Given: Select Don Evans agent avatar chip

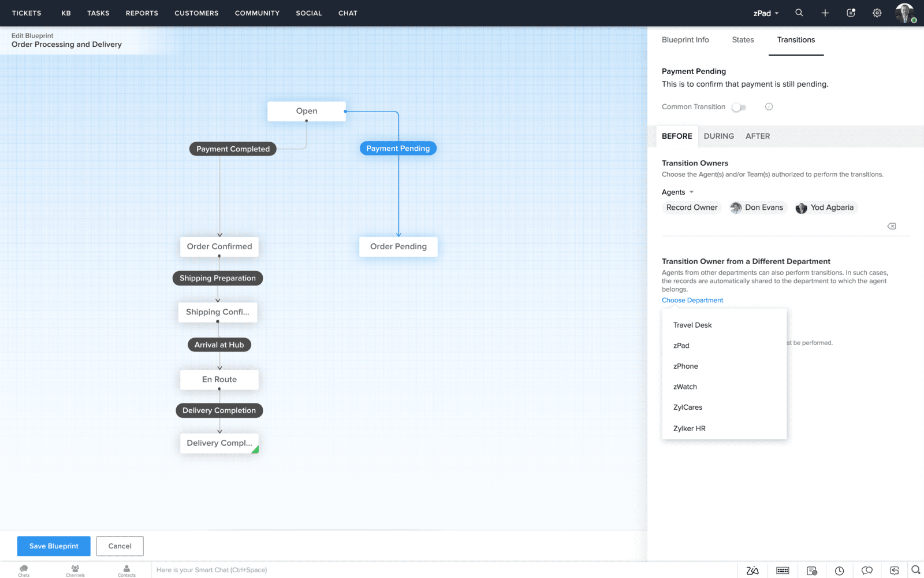Looking at the screenshot, I should point(757,208).
